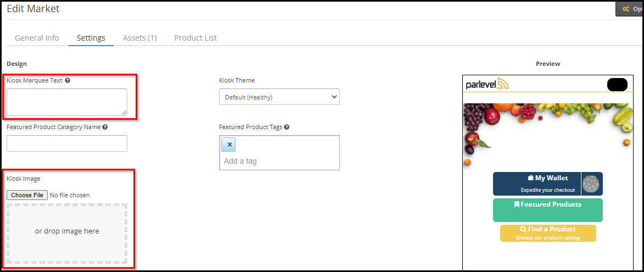Focus the Kiosk Marquee Text area
Screen dimensions: 644x272
click(x=67, y=102)
